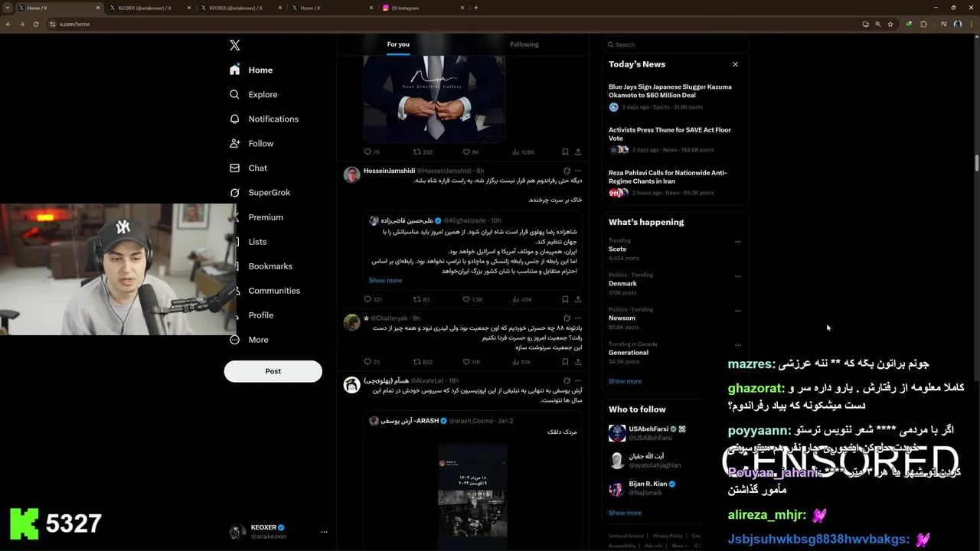Like HosseinJamshidi's post with 1.3K likes
980x551 pixels.
(x=472, y=299)
